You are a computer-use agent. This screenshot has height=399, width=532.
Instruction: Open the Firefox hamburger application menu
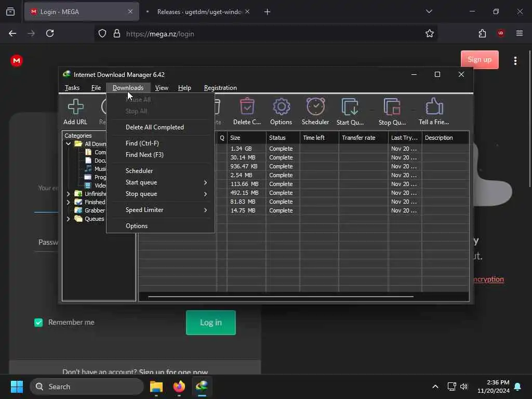[x=520, y=33]
